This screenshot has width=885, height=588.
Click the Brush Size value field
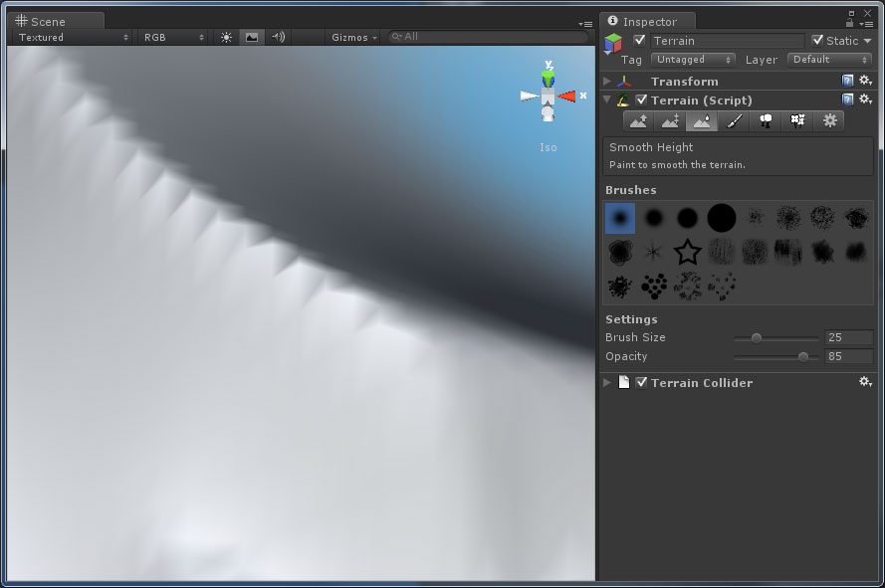848,337
